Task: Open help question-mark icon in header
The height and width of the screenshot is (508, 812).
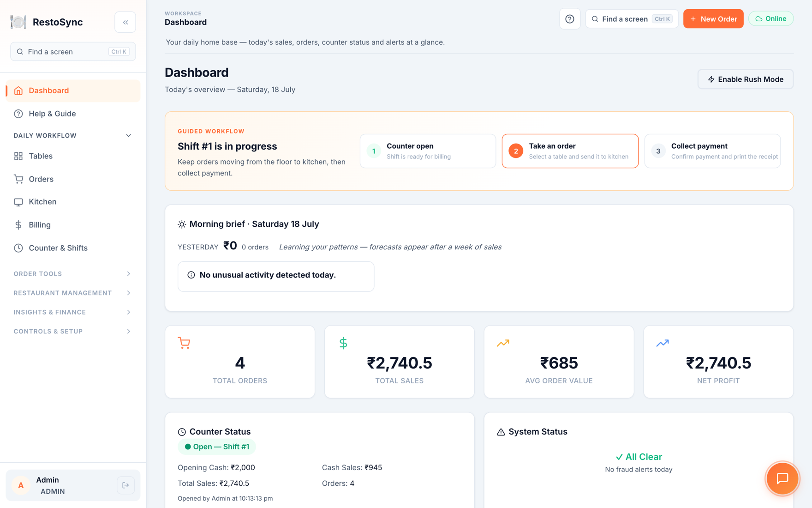Action: point(570,19)
